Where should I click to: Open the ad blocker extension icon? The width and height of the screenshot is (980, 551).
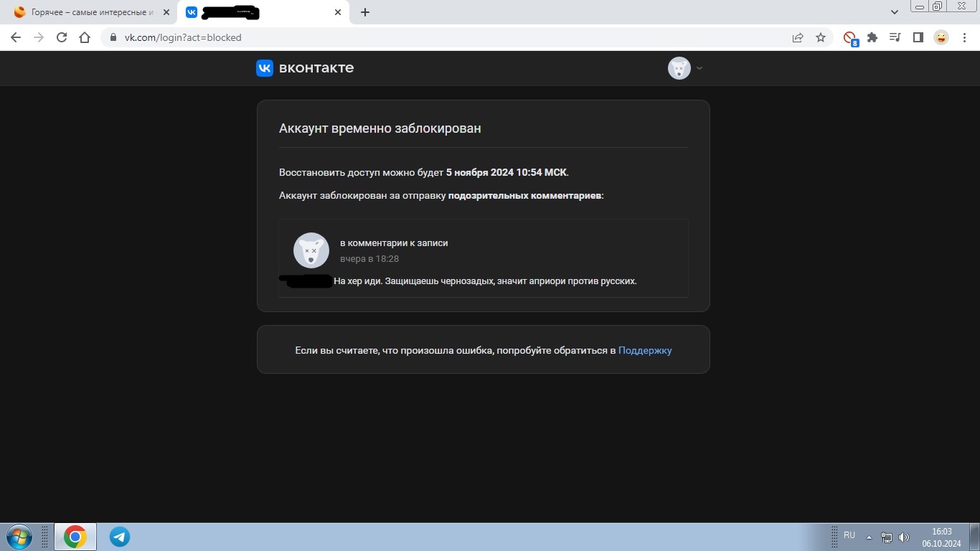(x=850, y=38)
